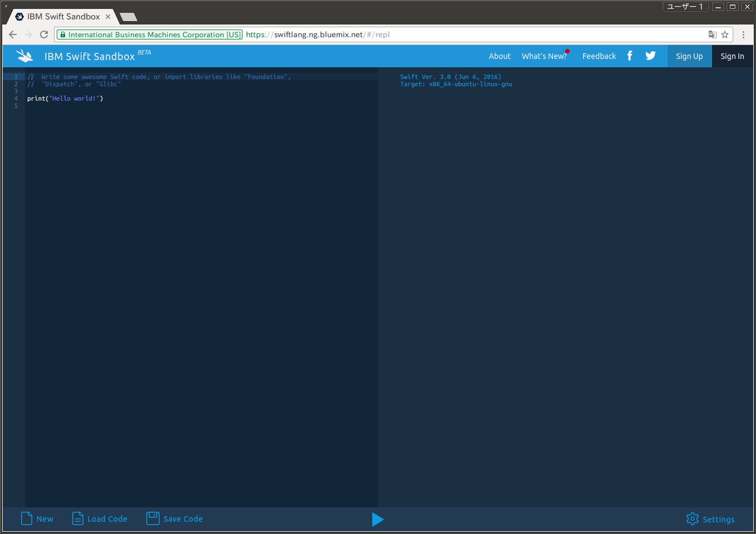
Task: Click the IBM Swift Sandbox title text
Action: pos(90,56)
